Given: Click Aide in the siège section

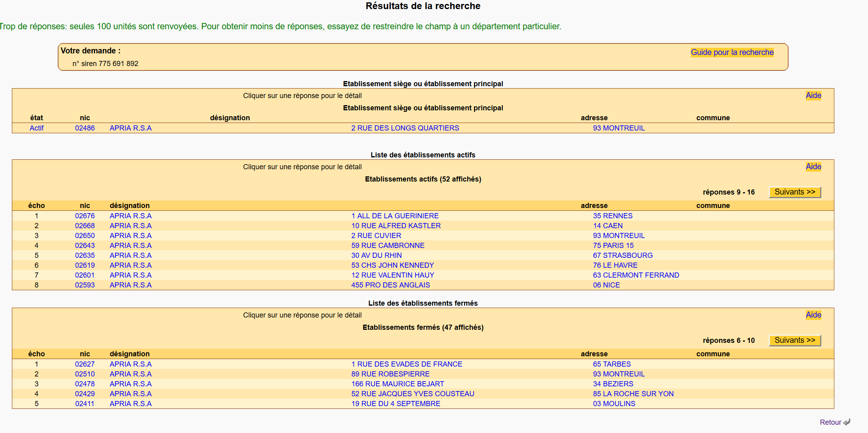Looking at the screenshot, I should [x=813, y=95].
